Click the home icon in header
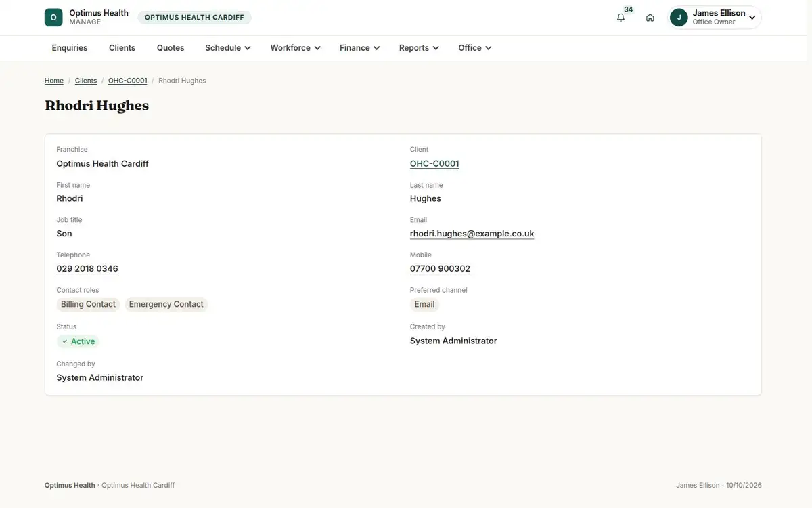The height and width of the screenshot is (508, 812). [x=650, y=18]
